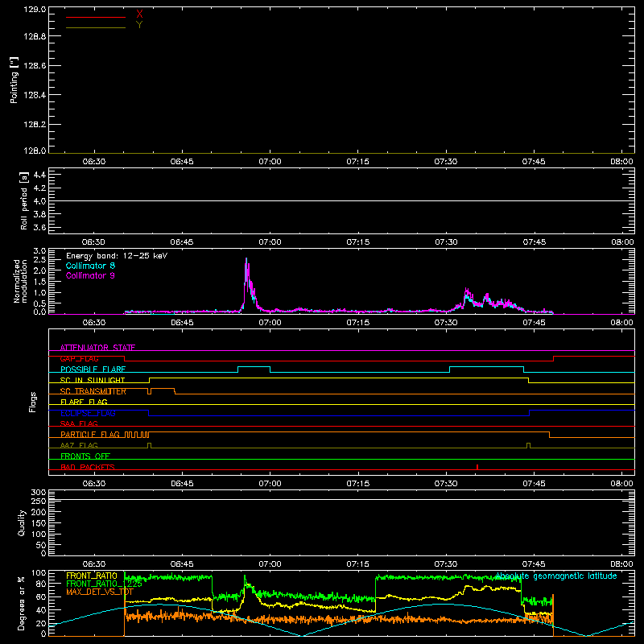Click the ATTENUATOR_STATE flag label

click(x=97, y=348)
